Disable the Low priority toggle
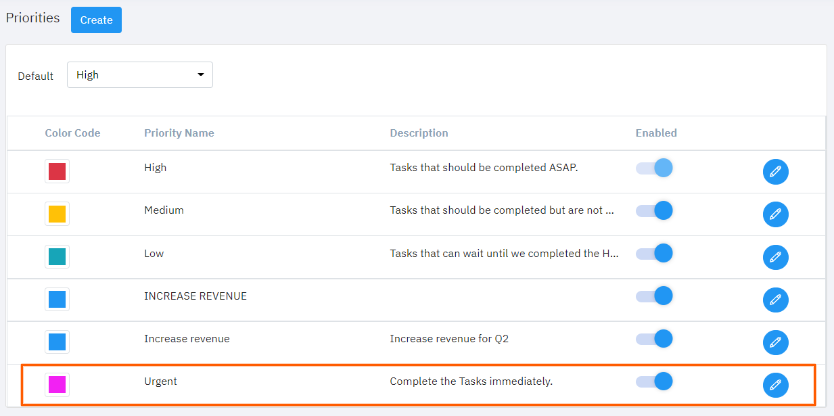This screenshot has height=416, width=834. [655, 253]
